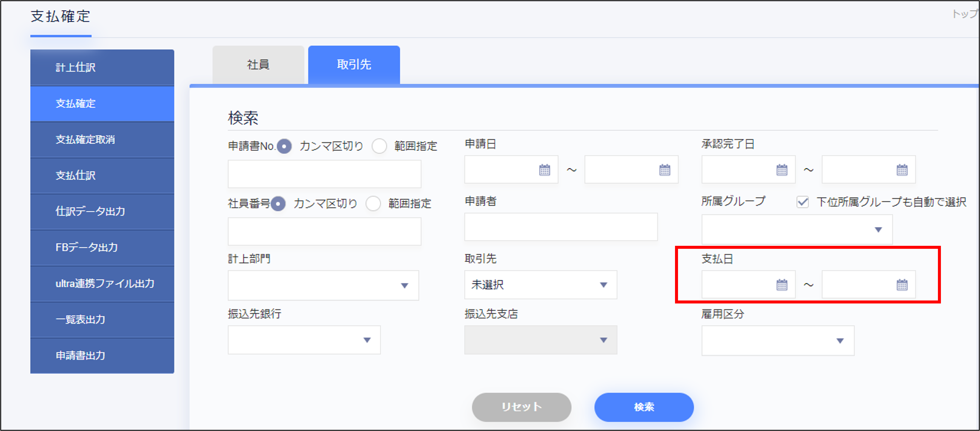980x431 pixels.
Task: Open the 振込先銀行 dropdown
Action: click(304, 340)
